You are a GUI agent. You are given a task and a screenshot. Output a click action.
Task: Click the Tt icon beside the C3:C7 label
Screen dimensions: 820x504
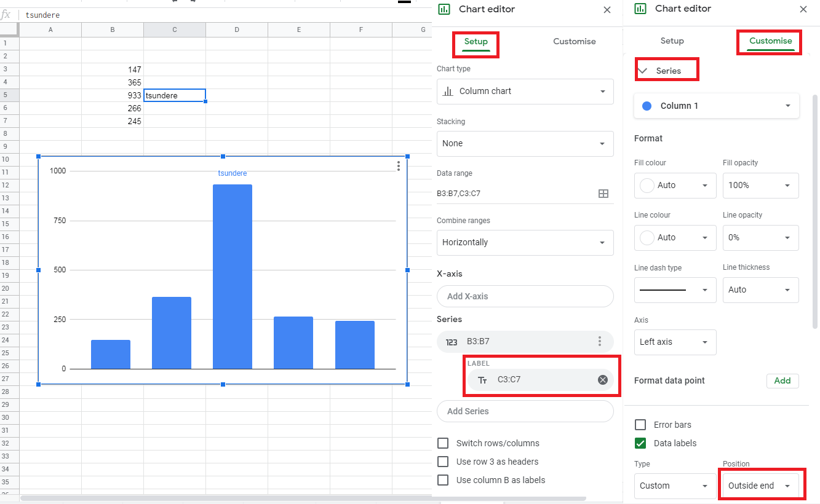pos(483,380)
